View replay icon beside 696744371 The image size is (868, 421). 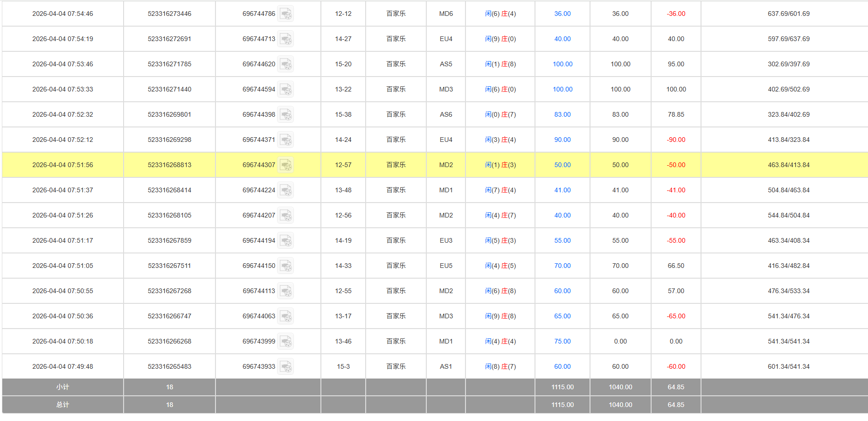tap(285, 140)
